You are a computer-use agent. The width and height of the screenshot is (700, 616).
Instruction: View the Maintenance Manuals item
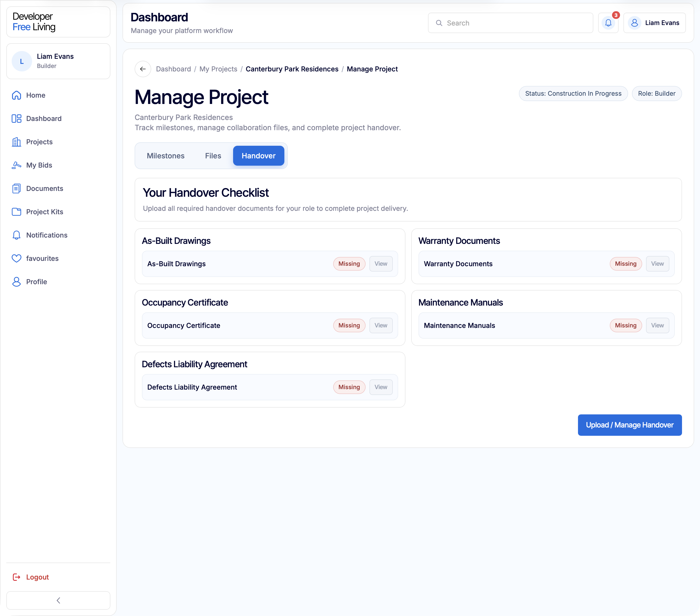[657, 325]
